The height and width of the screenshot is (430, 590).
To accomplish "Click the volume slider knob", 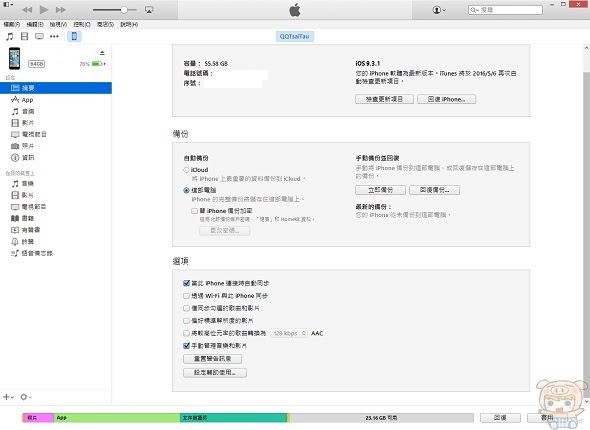I will (x=124, y=10).
